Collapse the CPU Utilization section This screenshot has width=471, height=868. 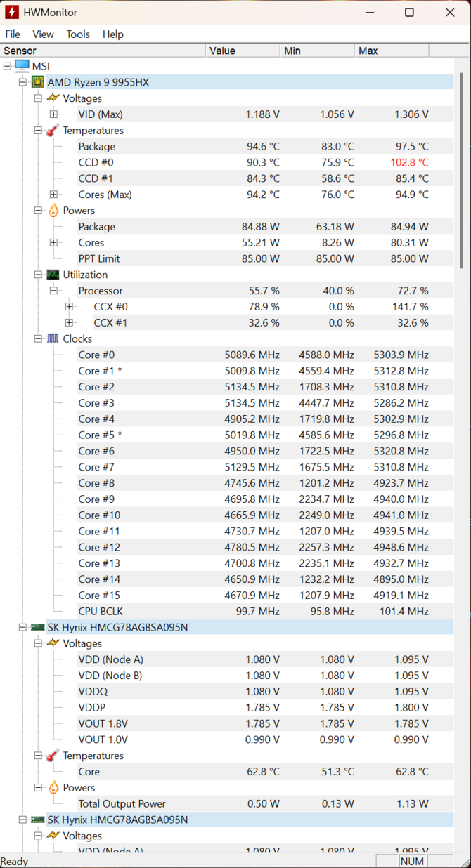(x=38, y=275)
